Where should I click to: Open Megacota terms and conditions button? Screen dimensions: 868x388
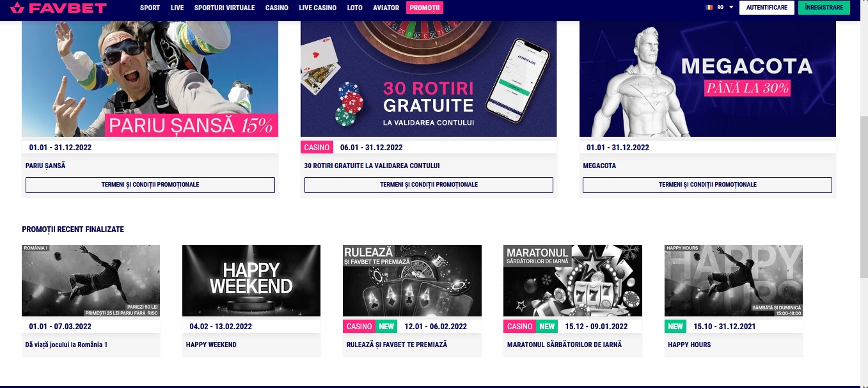tap(707, 185)
